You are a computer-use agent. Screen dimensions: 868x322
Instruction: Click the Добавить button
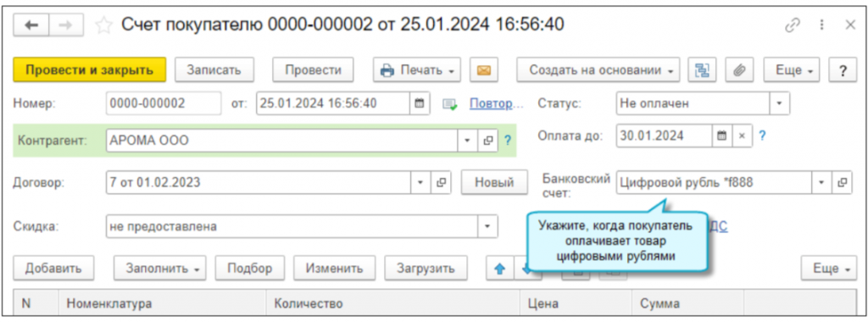tap(53, 269)
